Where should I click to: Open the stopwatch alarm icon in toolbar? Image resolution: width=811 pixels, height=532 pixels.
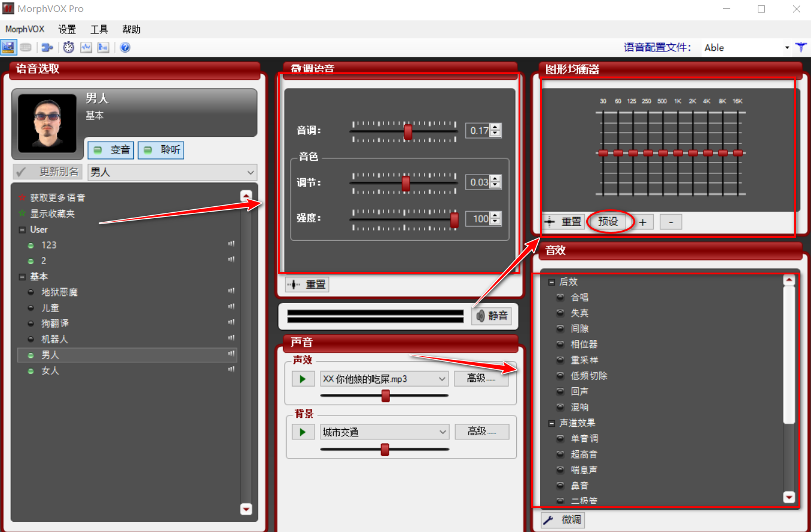69,48
